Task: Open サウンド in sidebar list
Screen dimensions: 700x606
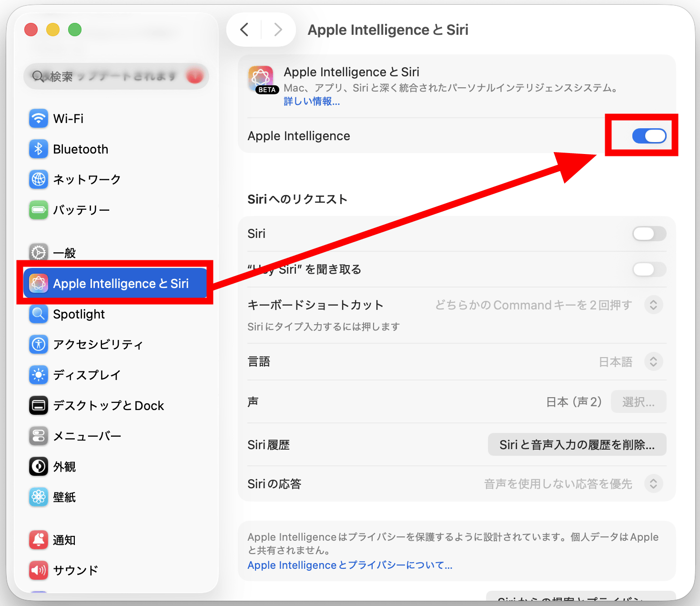Action: 75,570
